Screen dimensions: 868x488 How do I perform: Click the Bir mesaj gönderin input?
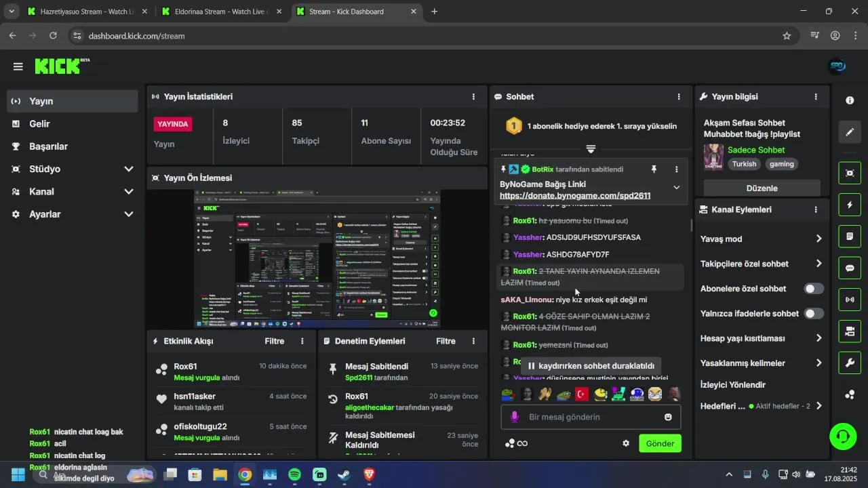point(591,417)
